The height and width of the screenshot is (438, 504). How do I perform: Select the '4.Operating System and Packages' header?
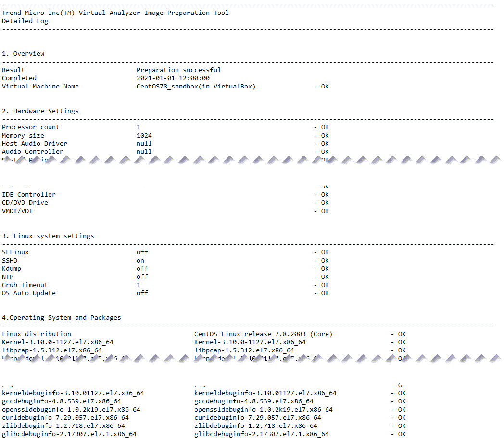point(60,317)
